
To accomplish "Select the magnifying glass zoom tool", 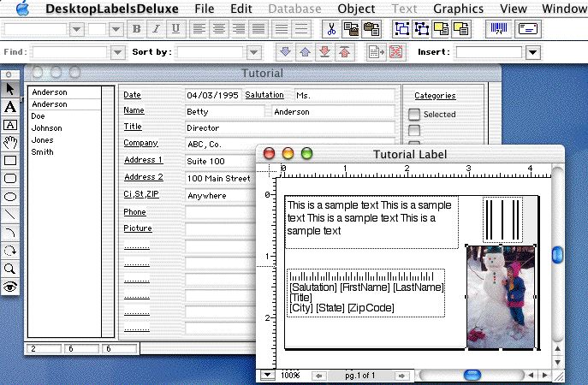I will point(10,269).
